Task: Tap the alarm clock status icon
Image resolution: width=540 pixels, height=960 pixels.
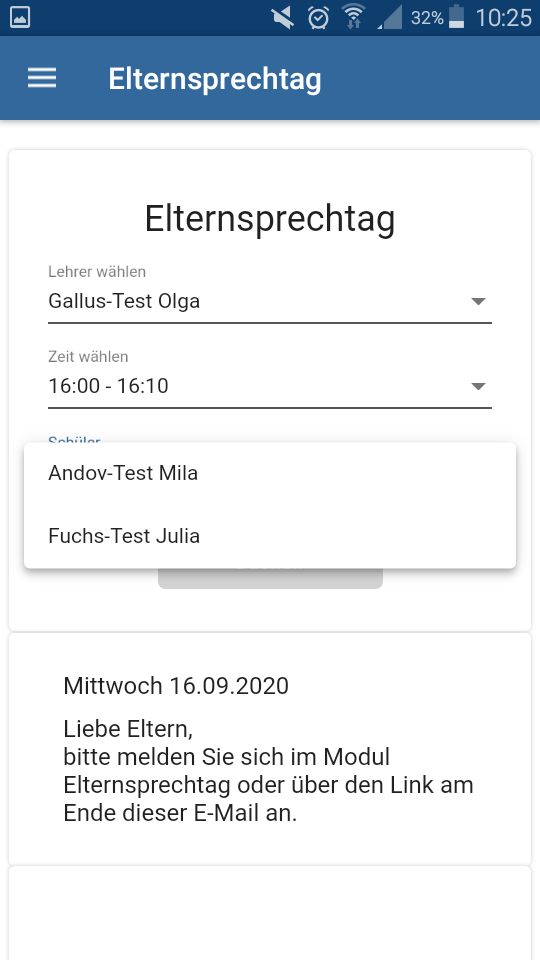Action: tap(318, 18)
